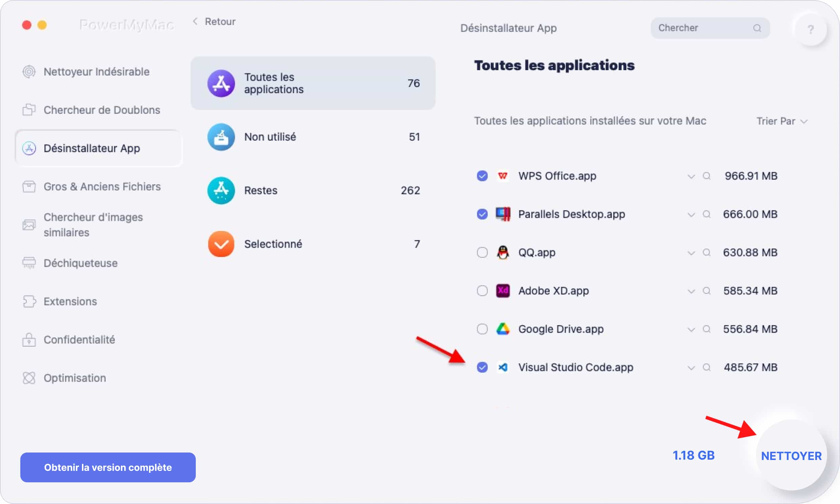The image size is (840, 504).
Task: Click the Google Drive.app name
Action: pyautogui.click(x=561, y=329)
